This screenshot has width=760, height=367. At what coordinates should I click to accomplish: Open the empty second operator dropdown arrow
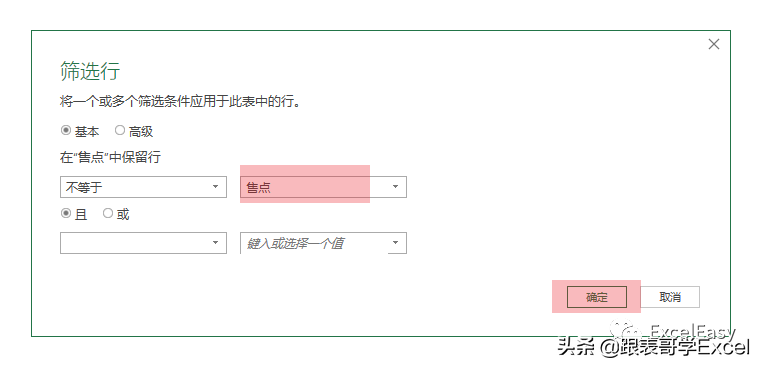click(x=216, y=243)
